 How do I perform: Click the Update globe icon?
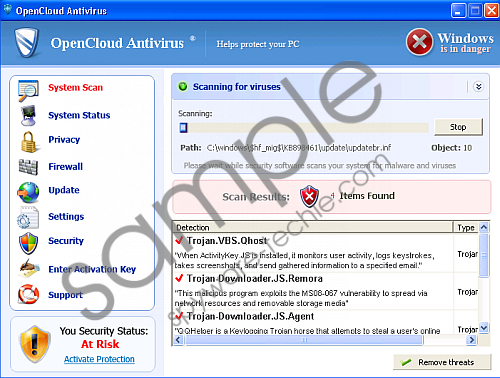pos(28,192)
